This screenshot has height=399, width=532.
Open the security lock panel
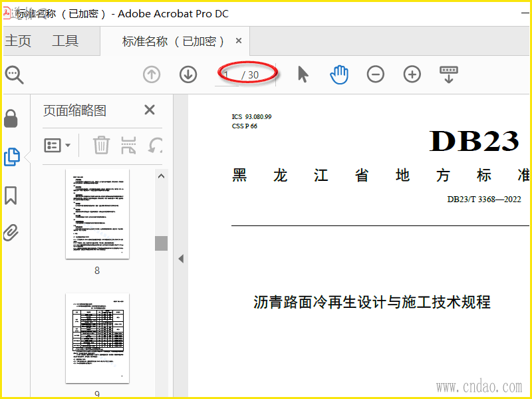pyautogui.click(x=11, y=119)
